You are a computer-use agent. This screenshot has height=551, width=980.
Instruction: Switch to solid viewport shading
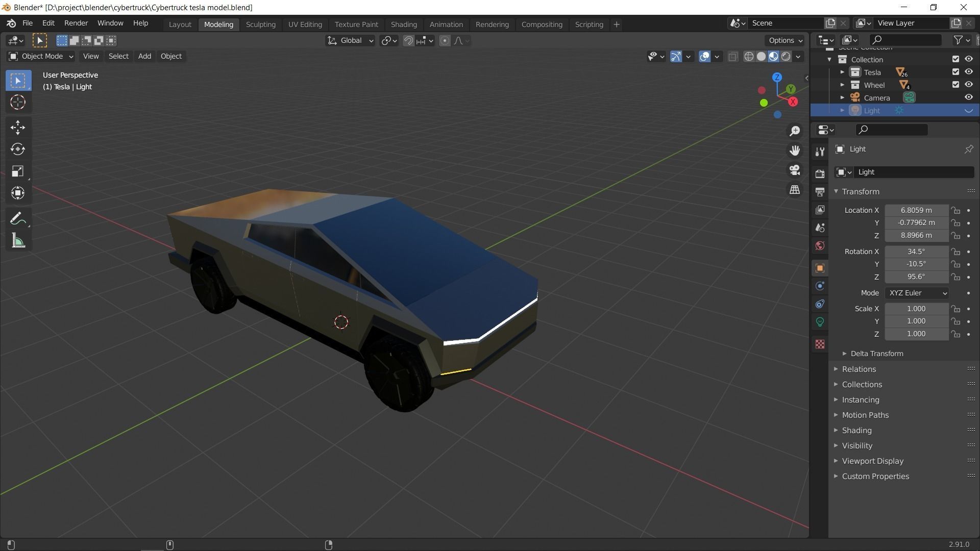click(761, 57)
